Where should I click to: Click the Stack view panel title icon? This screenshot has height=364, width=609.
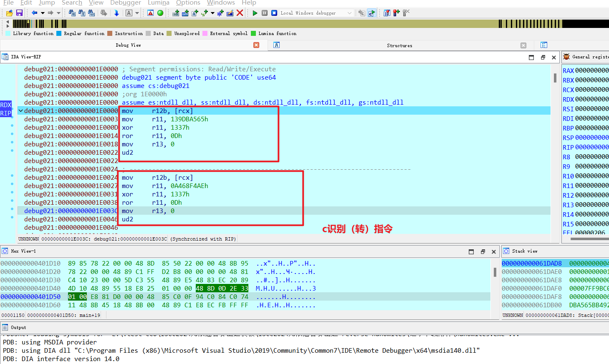point(506,251)
